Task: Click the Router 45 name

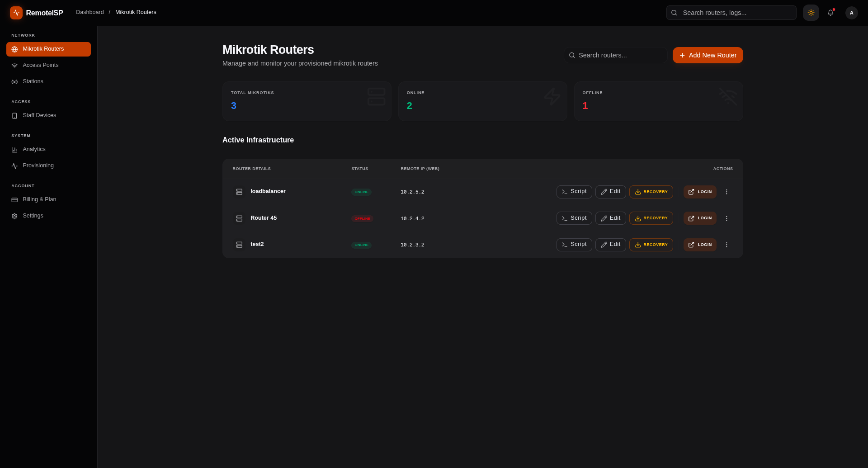Action: [264, 218]
